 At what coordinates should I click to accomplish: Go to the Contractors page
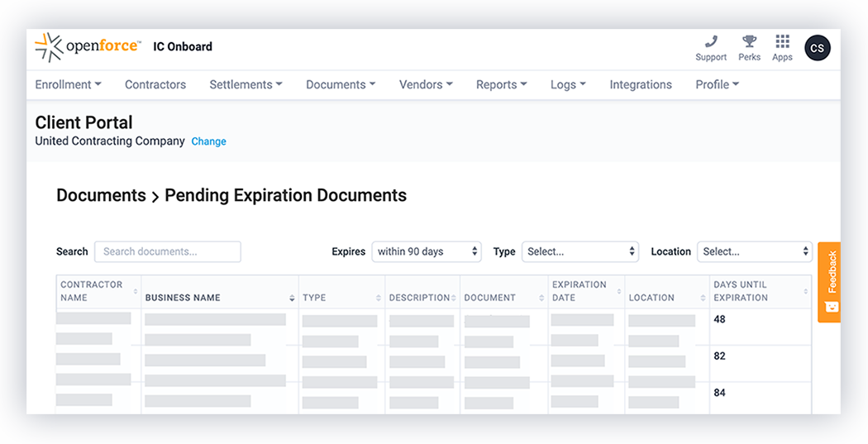(155, 84)
